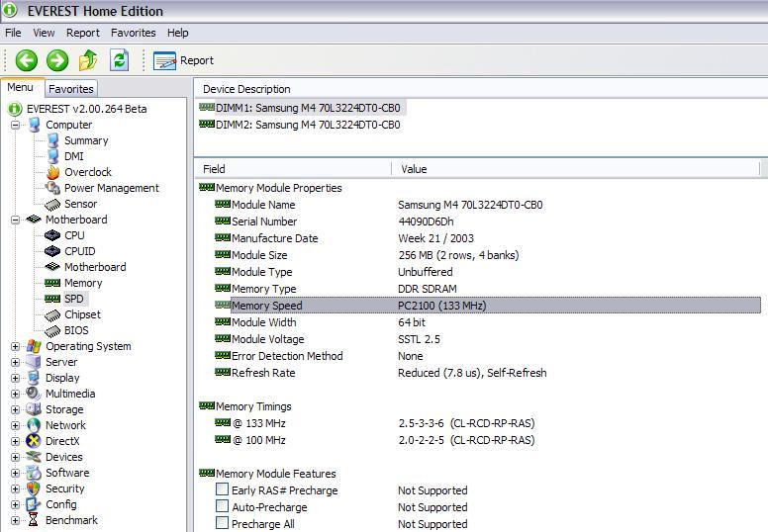Click the green Forward arrow button

pos(57,60)
